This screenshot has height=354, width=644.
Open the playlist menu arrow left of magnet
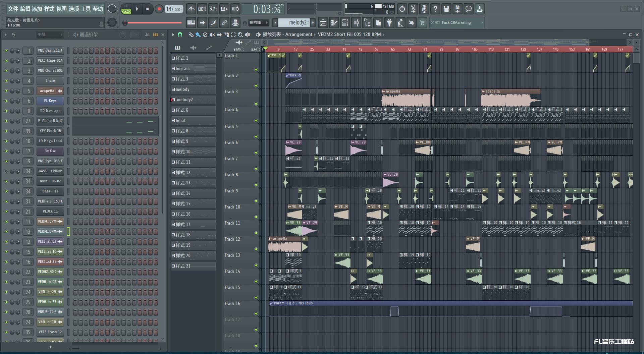[173, 35]
